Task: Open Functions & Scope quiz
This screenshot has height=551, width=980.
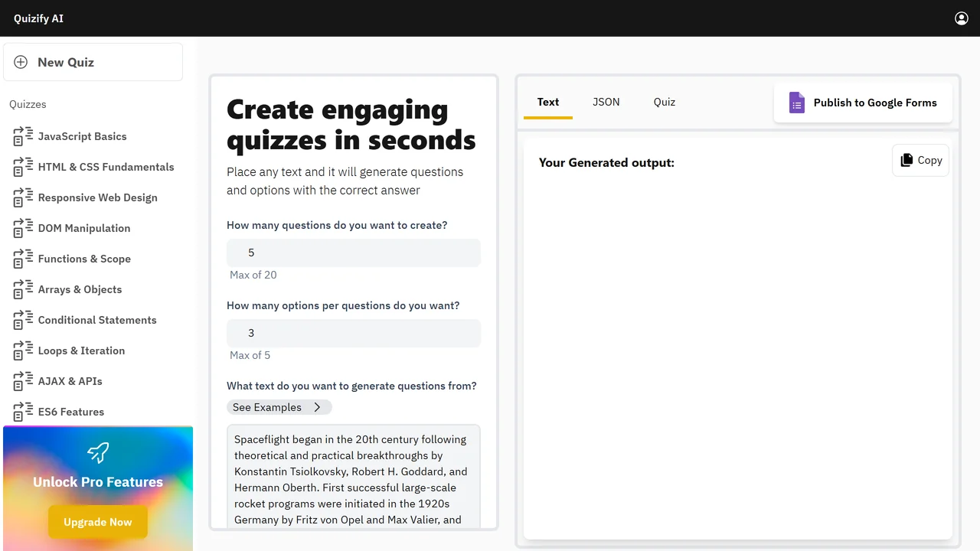Action: point(84,259)
